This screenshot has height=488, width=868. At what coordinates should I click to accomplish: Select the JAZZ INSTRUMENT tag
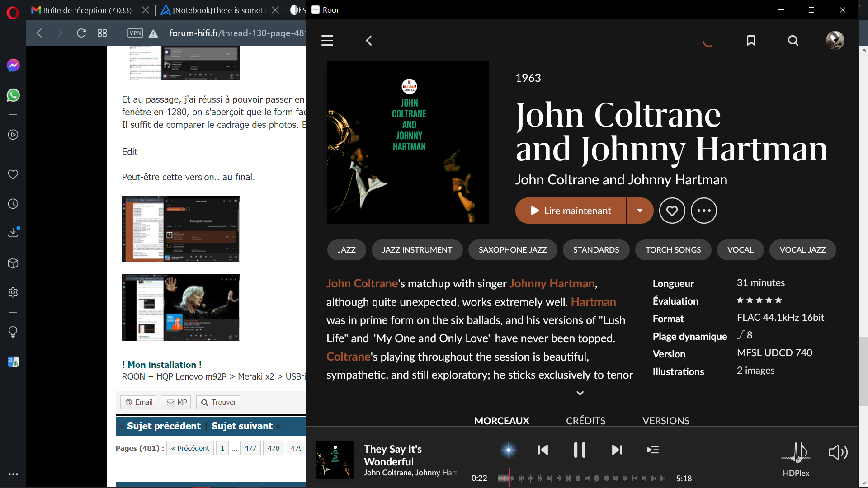coord(417,250)
